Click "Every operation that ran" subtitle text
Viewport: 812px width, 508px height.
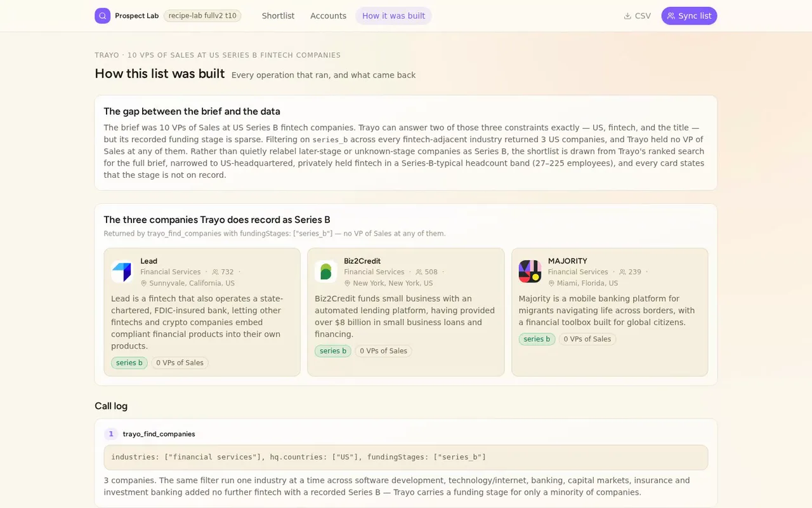(324, 75)
